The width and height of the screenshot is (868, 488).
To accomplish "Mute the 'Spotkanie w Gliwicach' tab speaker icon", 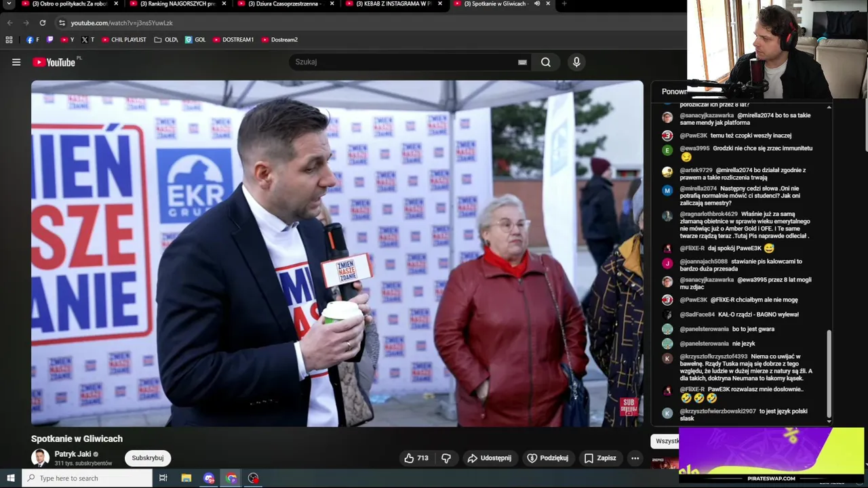I will pos(537,4).
